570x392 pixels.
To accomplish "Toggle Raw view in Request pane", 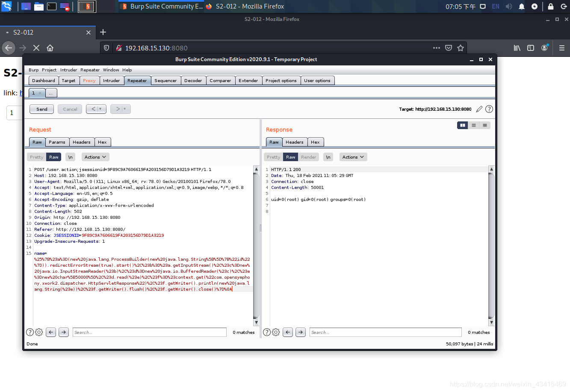I will [54, 157].
